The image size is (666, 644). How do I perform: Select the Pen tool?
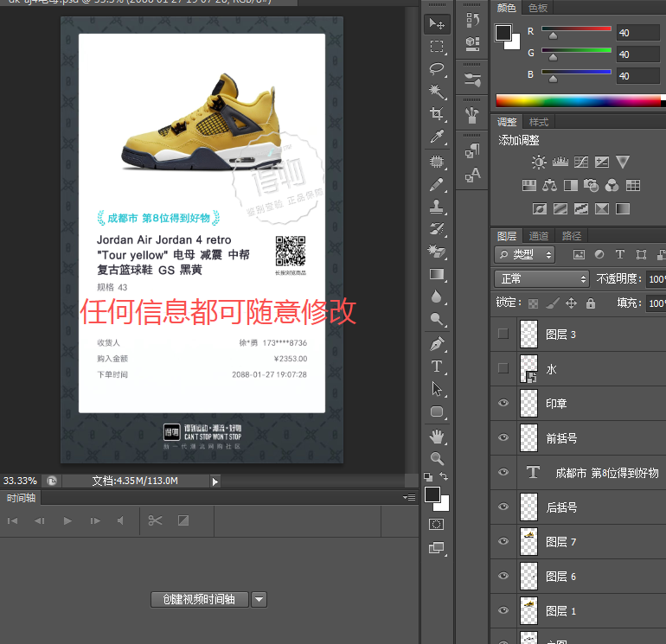[438, 344]
